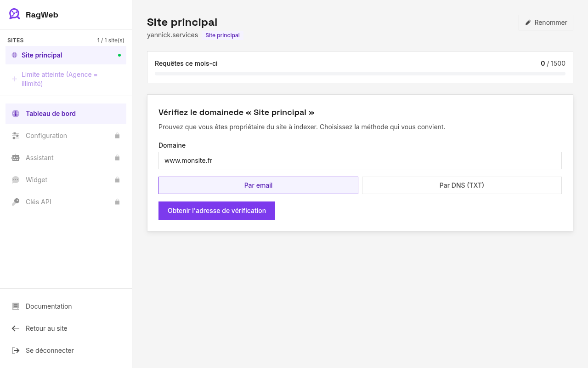Click the Se déconnecter logout icon
The height and width of the screenshot is (368, 588).
coord(16,351)
